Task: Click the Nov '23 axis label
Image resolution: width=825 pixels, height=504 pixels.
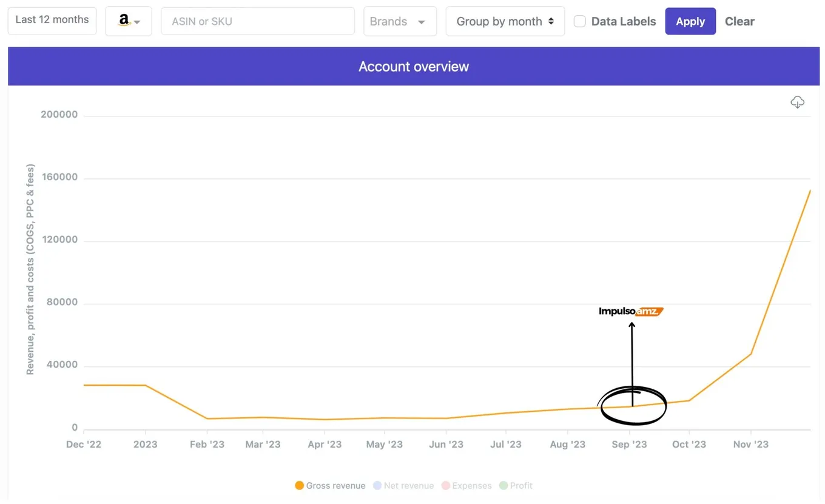Action: coord(750,444)
